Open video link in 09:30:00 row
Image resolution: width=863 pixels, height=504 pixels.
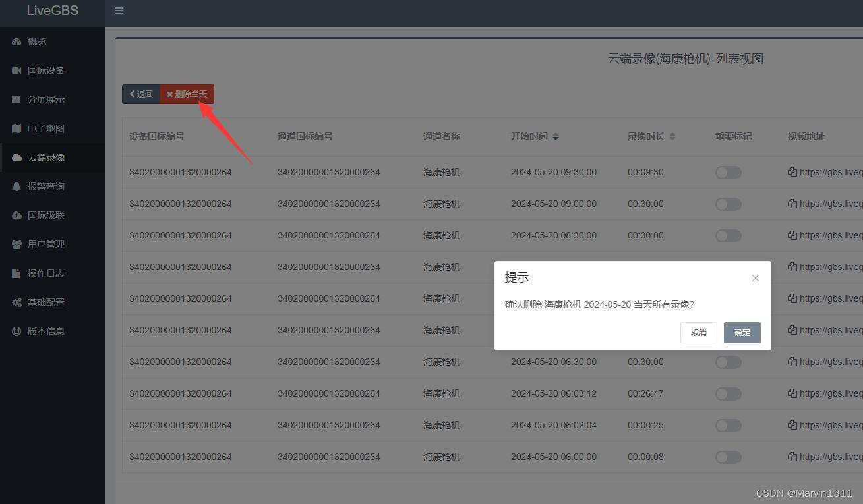pos(831,172)
